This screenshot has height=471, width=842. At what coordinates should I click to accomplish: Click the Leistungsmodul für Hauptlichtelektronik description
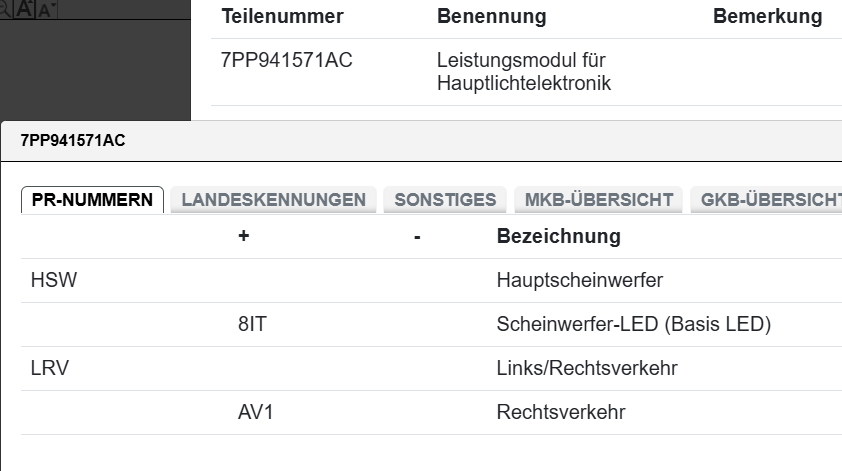click(523, 72)
